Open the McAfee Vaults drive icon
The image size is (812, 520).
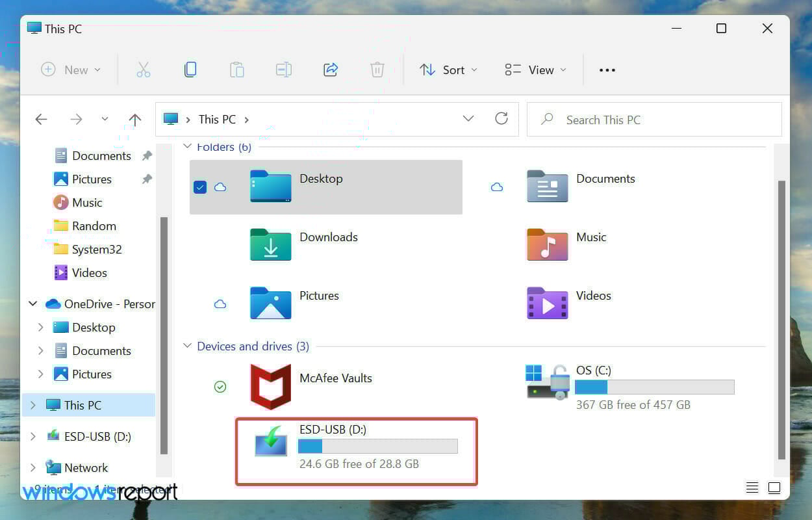click(270, 386)
